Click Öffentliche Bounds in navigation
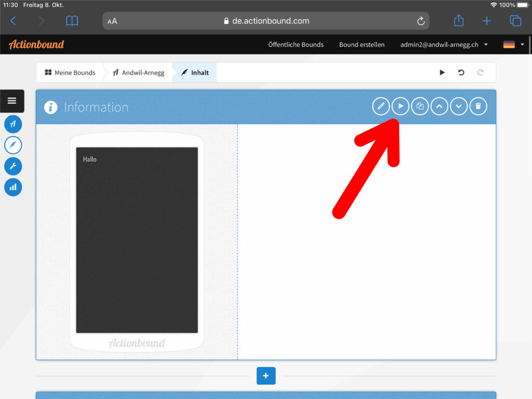Viewport: 532px width, 399px height. point(296,45)
